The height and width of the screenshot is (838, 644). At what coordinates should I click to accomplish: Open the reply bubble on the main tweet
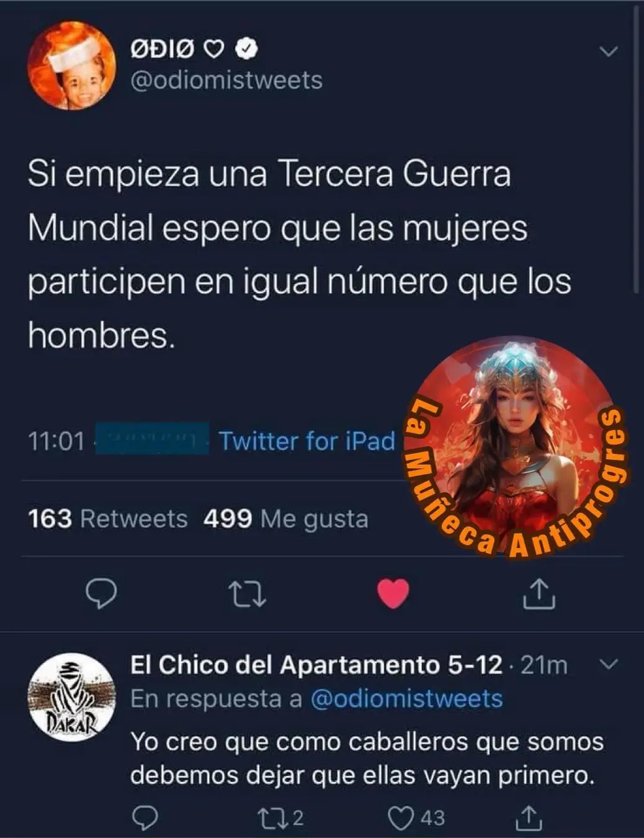pos(101,593)
